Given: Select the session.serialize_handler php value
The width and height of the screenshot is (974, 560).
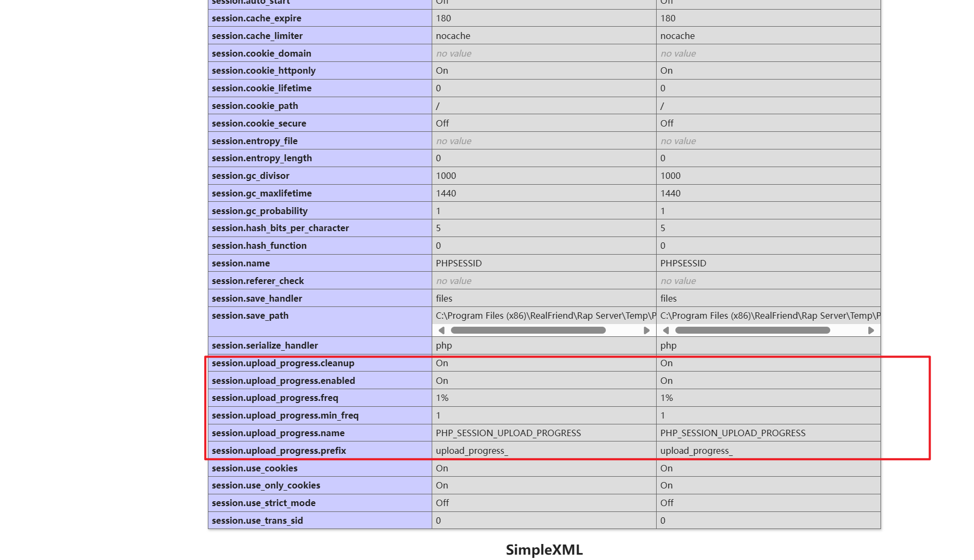Looking at the screenshot, I should (x=444, y=345).
